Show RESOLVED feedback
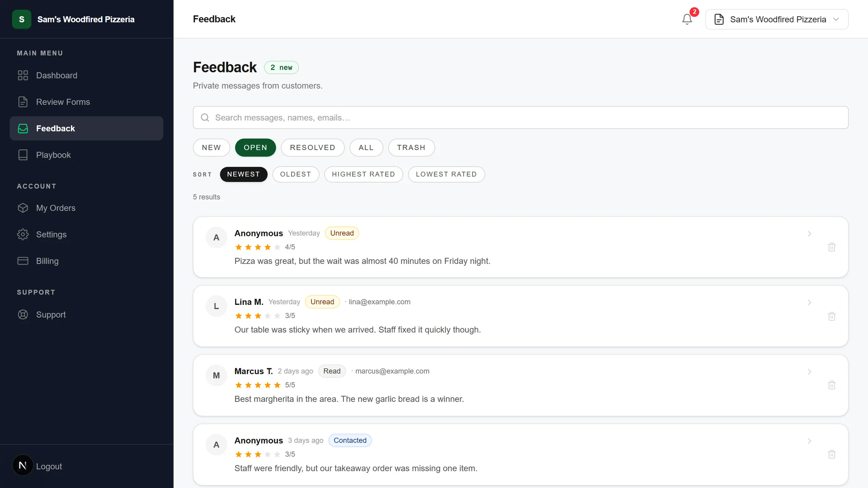This screenshot has height=488, width=868. pyautogui.click(x=312, y=147)
